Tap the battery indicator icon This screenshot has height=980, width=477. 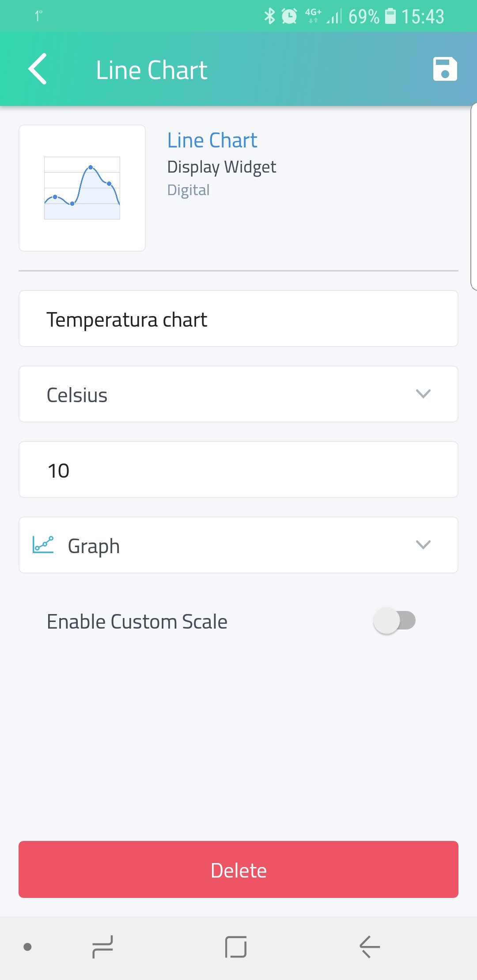click(x=390, y=16)
